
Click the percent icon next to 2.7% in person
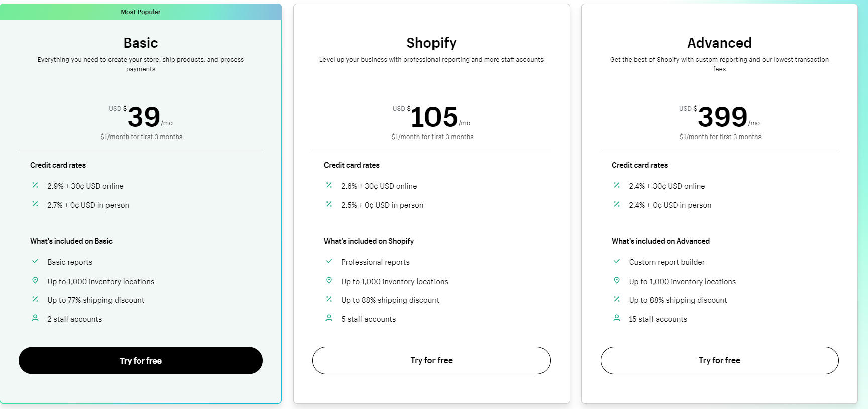pyautogui.click(x=35, y=204)
